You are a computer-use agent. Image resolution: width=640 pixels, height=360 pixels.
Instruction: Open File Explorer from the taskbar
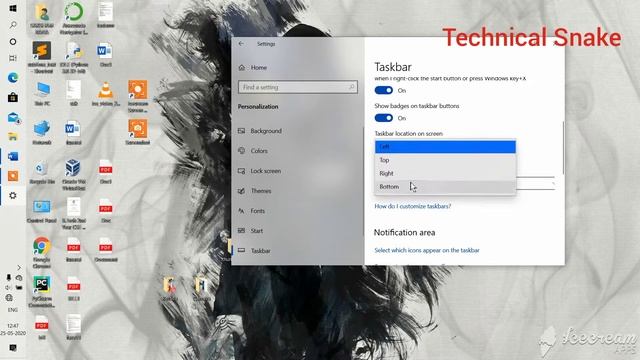click(x=13, y=137)
